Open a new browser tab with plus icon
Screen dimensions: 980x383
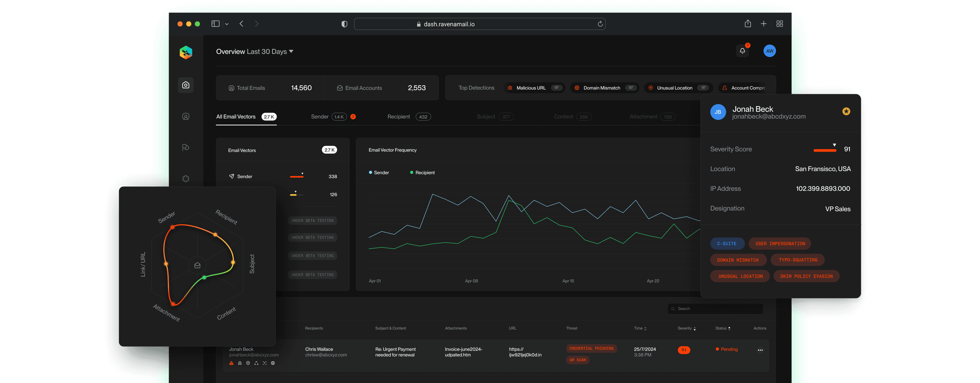pyautogui.click(x=764, y=23)
